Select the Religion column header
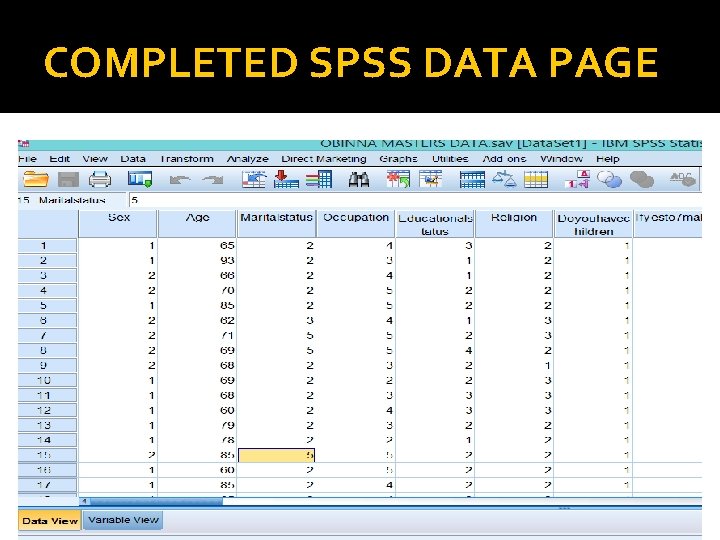Image resolution: width=720 pixels, height=540 pixels. (514, 224)
